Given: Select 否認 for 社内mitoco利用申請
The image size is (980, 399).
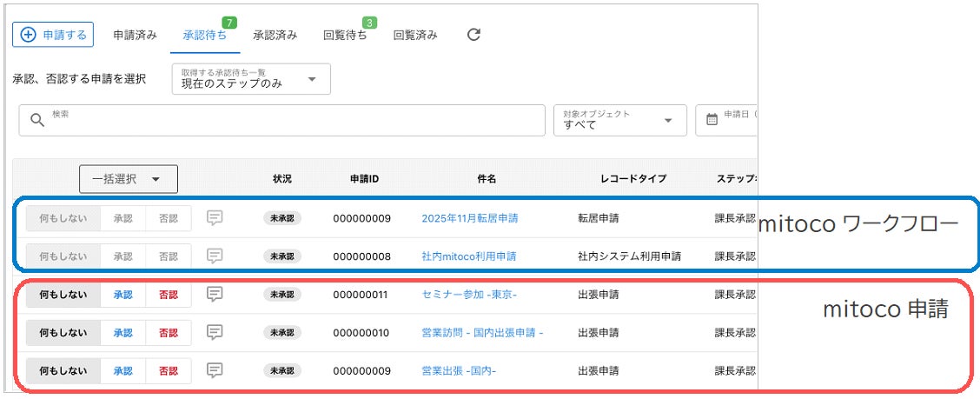Looking at the screenshot, I should coord(169,256).
